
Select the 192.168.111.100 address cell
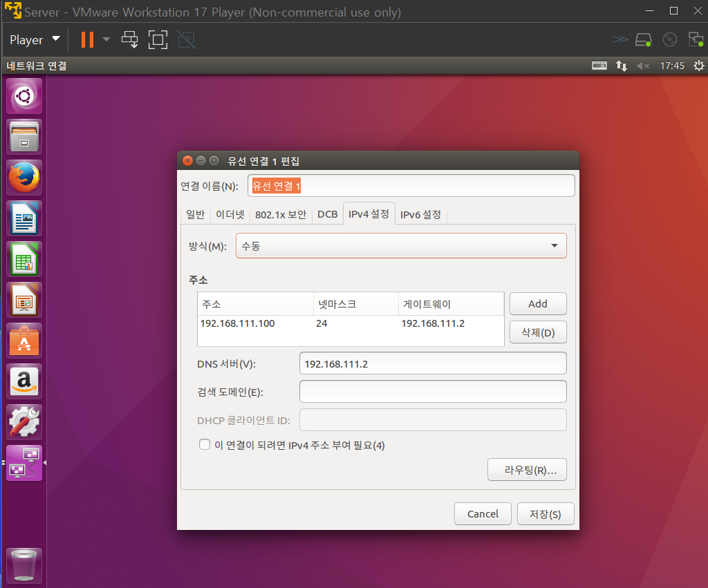(256, 323)
